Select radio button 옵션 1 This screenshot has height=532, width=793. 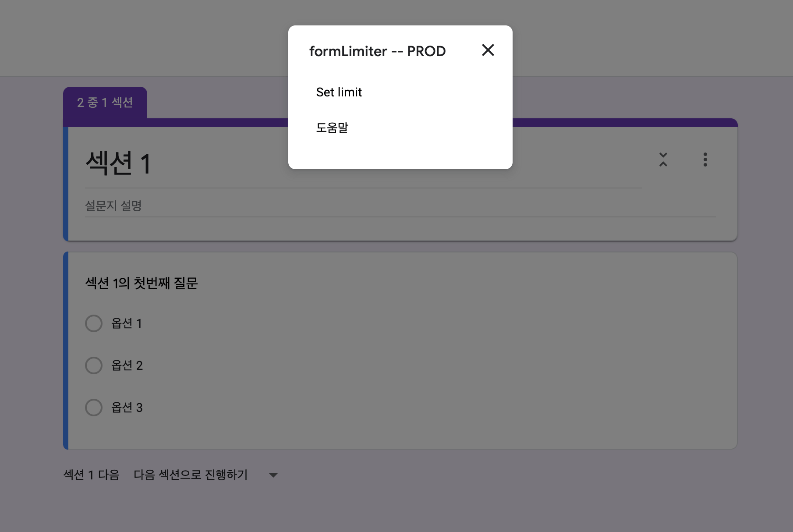[94, 323]
